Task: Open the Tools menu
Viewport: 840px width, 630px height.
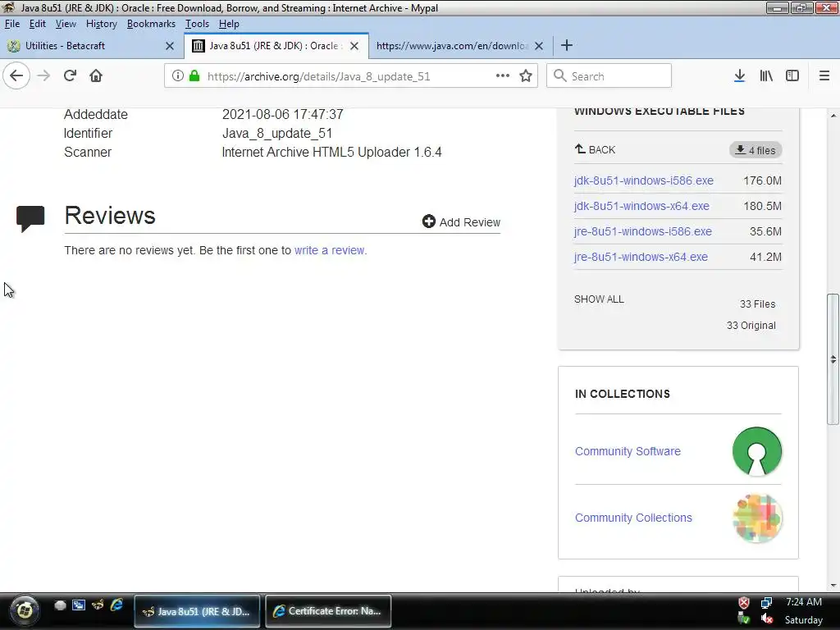Action: (197, 24)
